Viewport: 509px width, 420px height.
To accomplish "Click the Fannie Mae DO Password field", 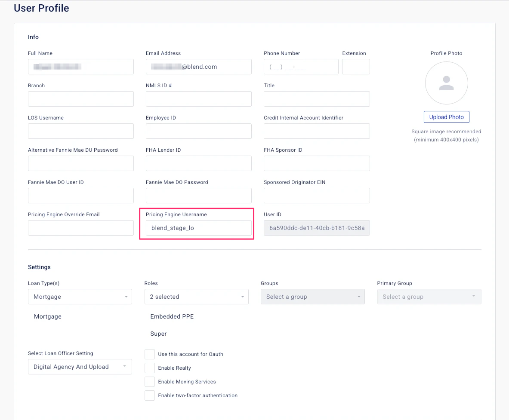I will 199,196.
